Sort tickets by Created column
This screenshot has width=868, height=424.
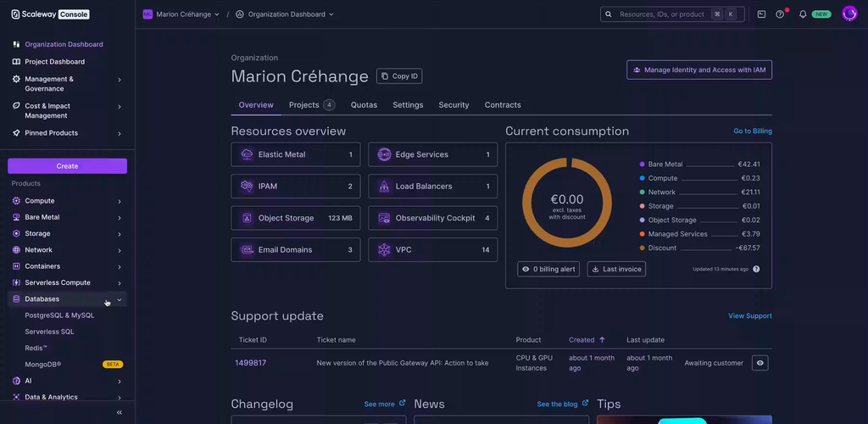[587, 340]
